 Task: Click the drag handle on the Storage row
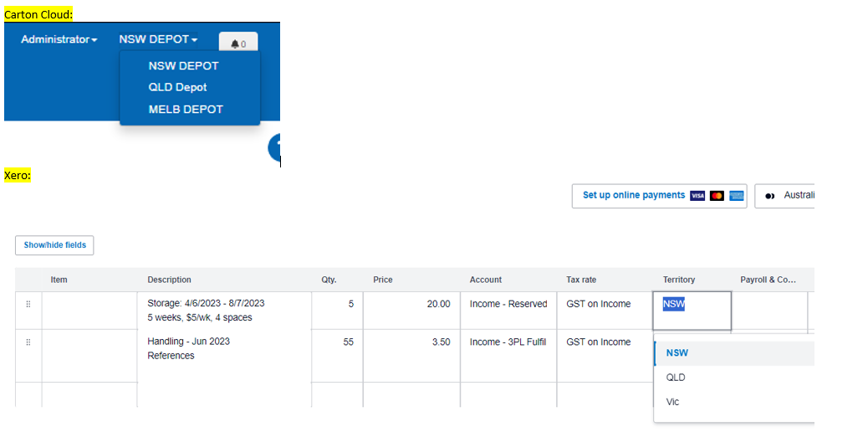pos(28,305)
